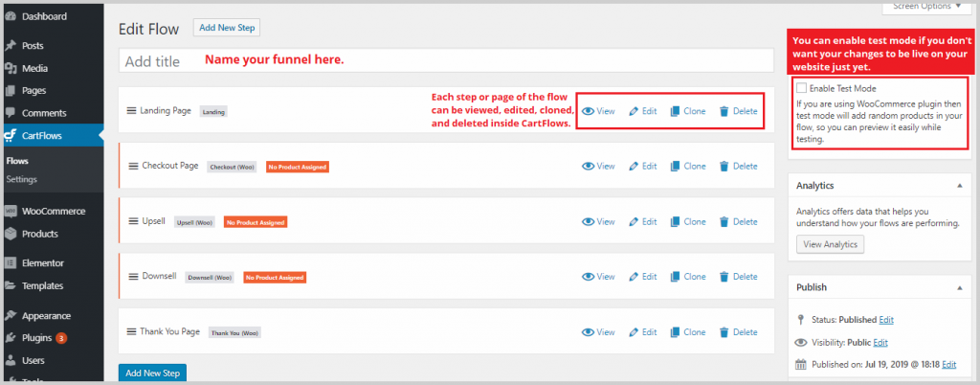Click the eye View icon for Checkout Page
The width and height of the screenshot is (980, 385).
pyautogui.click(x=588, y=167)
